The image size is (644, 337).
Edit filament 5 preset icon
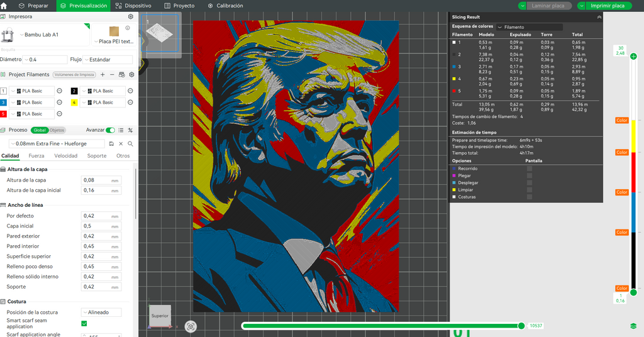coord(60,114)
